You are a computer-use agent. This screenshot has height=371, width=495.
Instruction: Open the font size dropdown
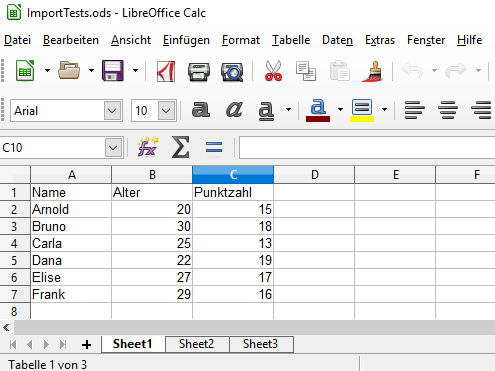click(x=166, y=111)
